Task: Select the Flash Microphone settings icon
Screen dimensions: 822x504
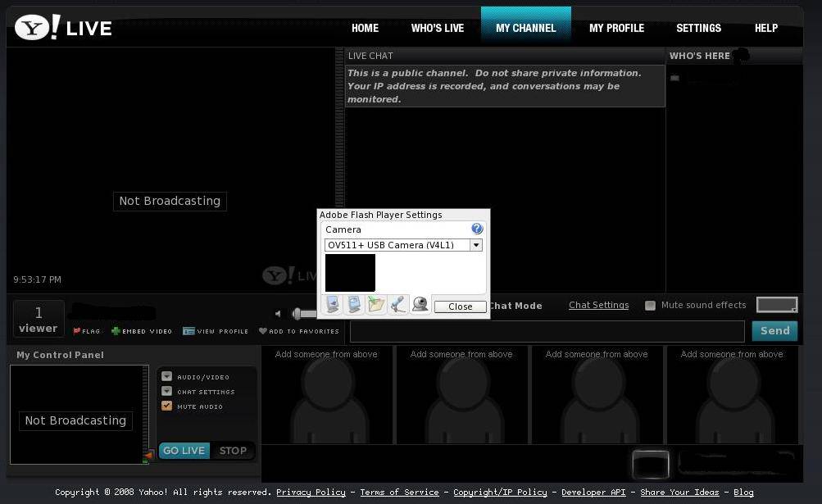Action: click(x=398, y=304)
